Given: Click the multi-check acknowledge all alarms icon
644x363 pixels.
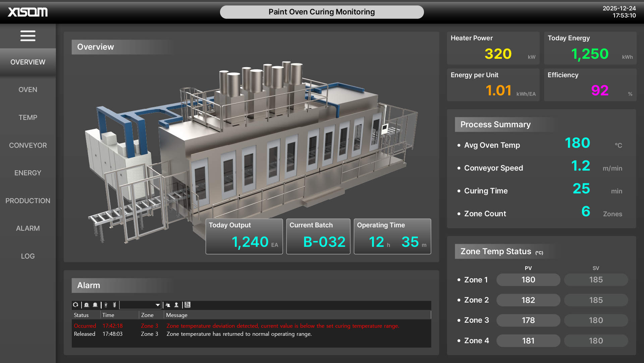Looking at the screenshot, I should pyautogui.click(x=114, y=305).
